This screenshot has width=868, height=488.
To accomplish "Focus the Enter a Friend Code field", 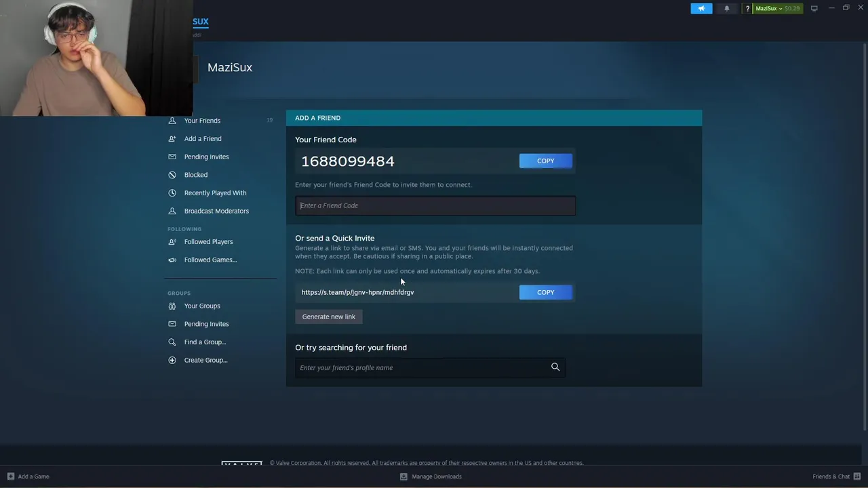I will point(435,205).
